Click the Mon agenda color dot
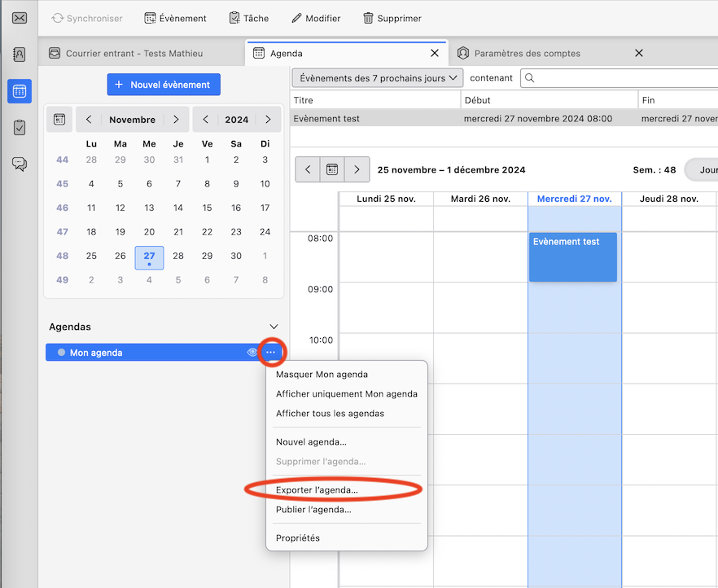 (x=61, y=353)
